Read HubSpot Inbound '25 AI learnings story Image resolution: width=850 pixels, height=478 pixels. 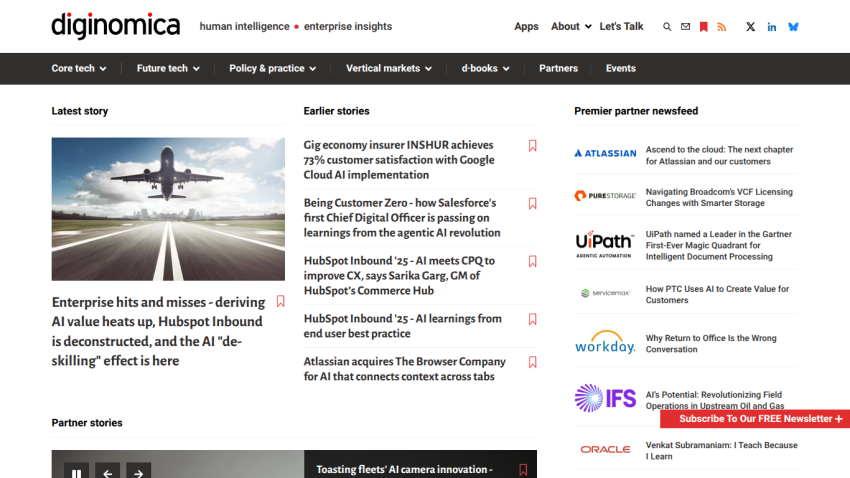(402, 326)
